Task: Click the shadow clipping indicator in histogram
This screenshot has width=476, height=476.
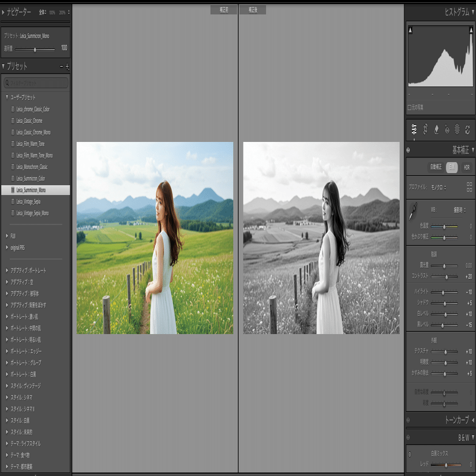Action: click(x=410, y=30)
